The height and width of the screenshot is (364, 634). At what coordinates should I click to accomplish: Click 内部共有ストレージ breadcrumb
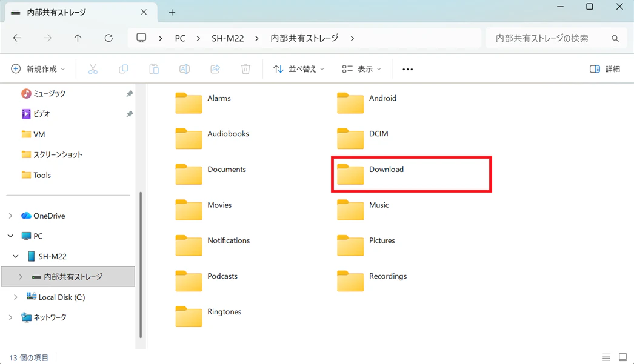(304, 38)
